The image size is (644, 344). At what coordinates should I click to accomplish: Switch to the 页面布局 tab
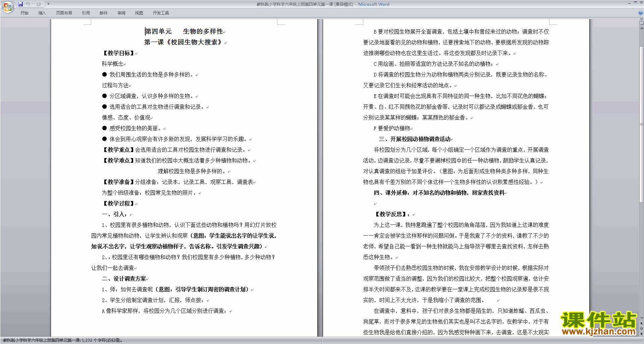[x=64, y=13]
